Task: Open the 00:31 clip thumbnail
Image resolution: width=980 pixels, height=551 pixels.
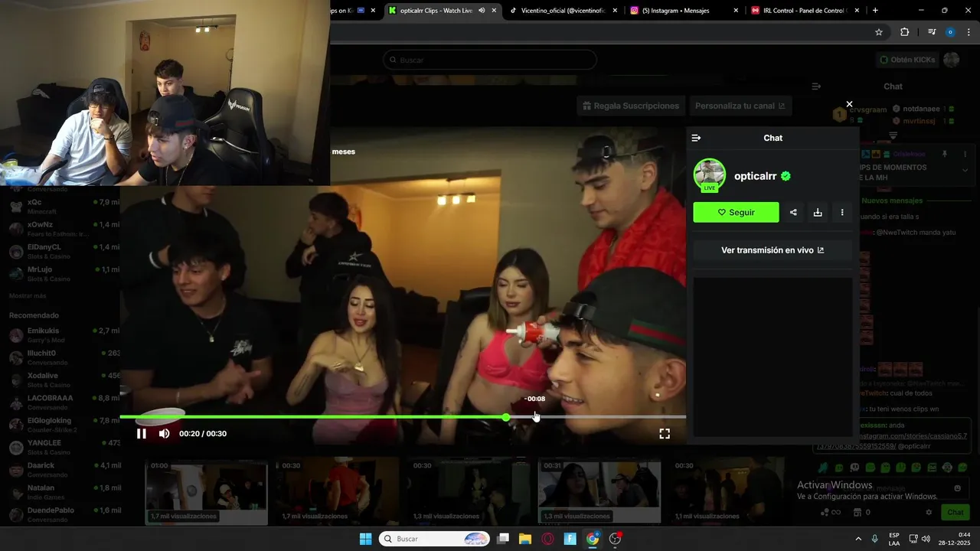Action: [599, 491]
